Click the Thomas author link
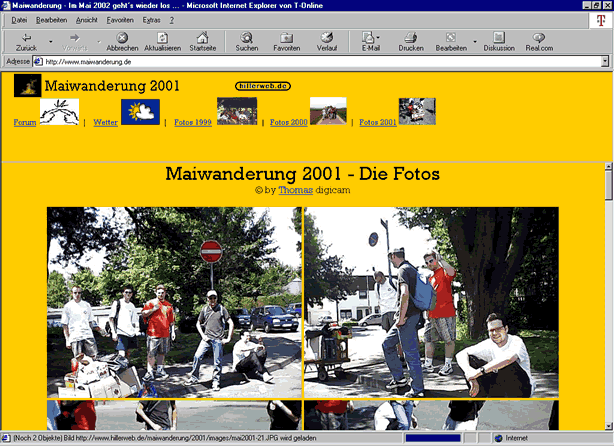Image resolution: width=614 pixels, height=446 pixels. coord(294,188)
